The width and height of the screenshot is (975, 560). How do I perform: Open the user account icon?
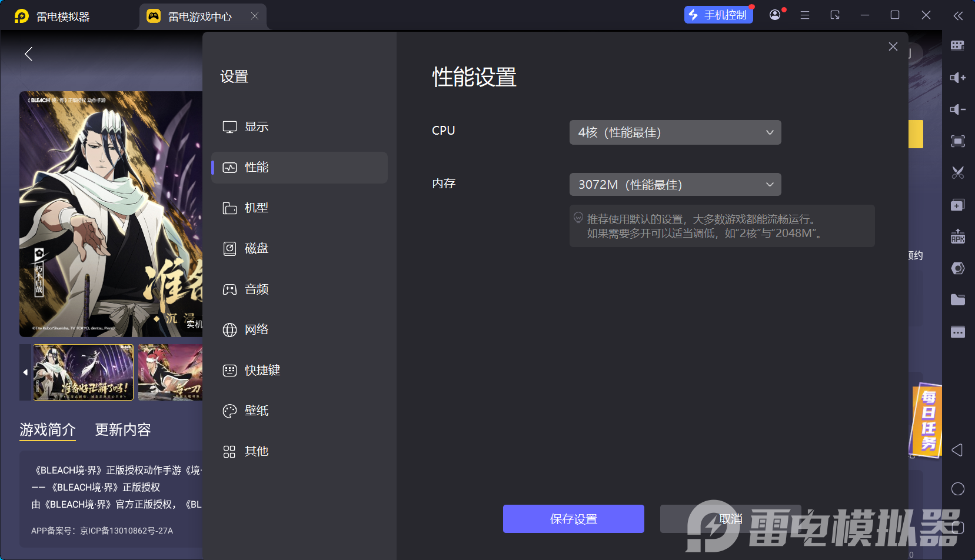775,15
